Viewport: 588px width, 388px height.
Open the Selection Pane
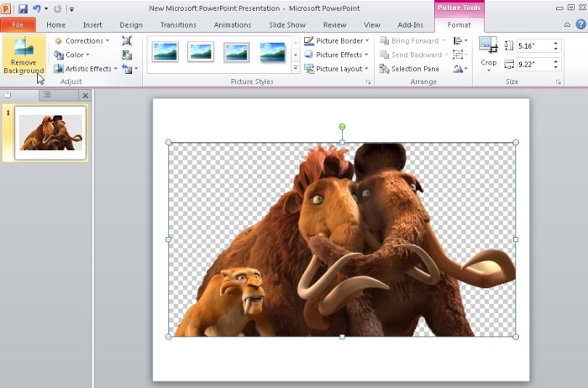point(409,69)
